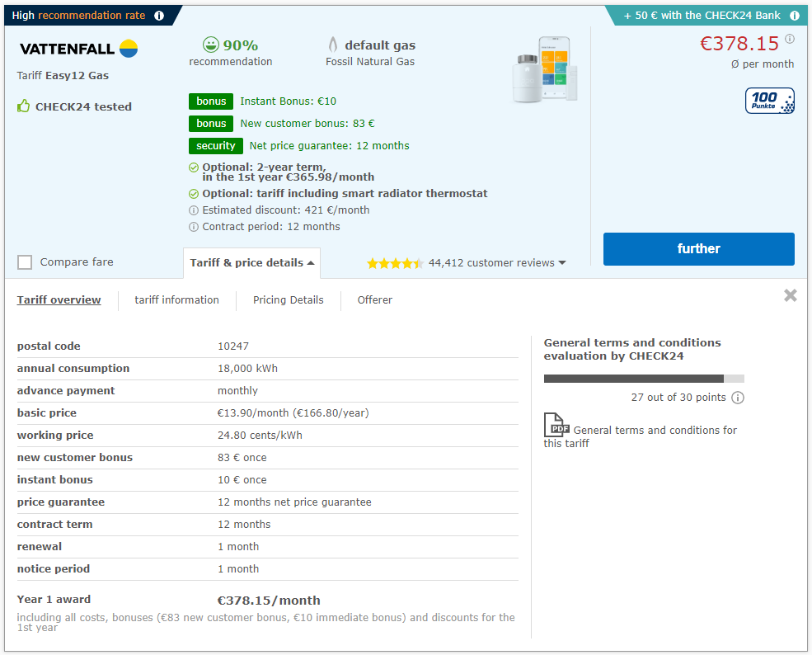Screen dimensions: 812x655
Task: Click info icon next to High recommendation rate
Action: click(159, 16)
